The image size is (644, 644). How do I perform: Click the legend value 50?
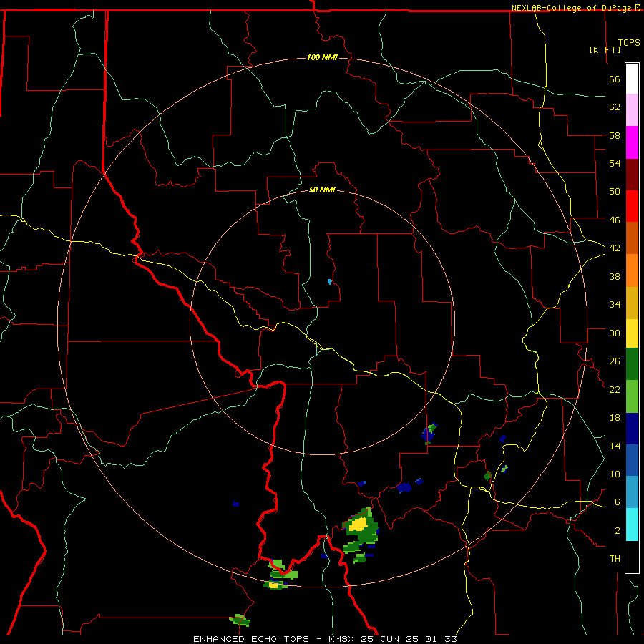click(x=615, y=191)
